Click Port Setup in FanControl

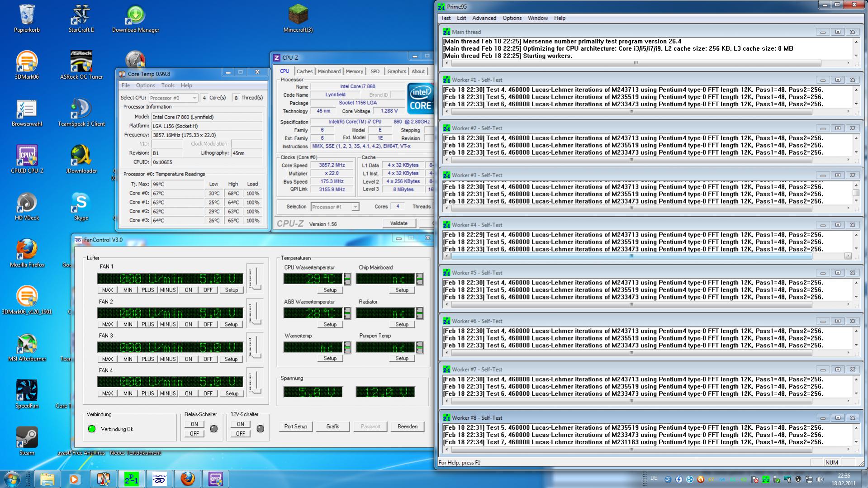pyautogui.click(x=296, y=426)
